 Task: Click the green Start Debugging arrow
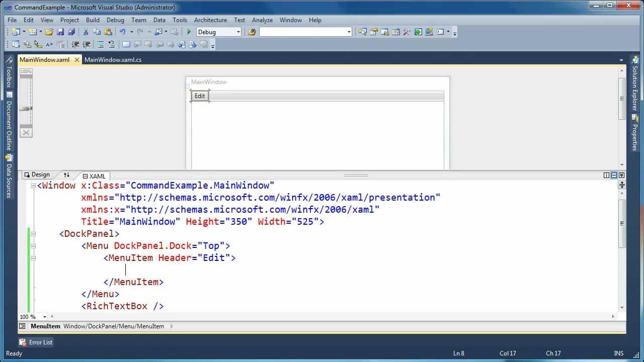coord(189,32)
